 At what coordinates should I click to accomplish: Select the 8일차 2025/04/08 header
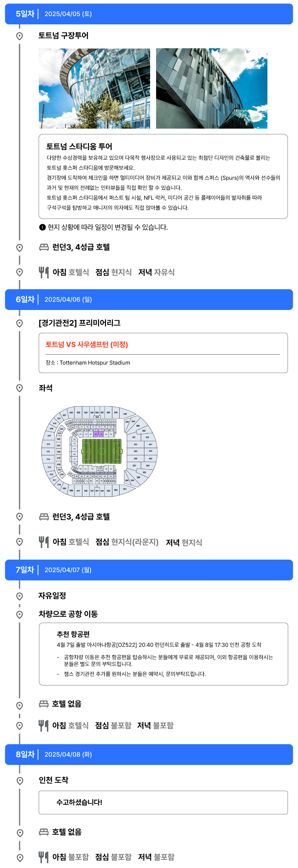(x=149, y=755)
